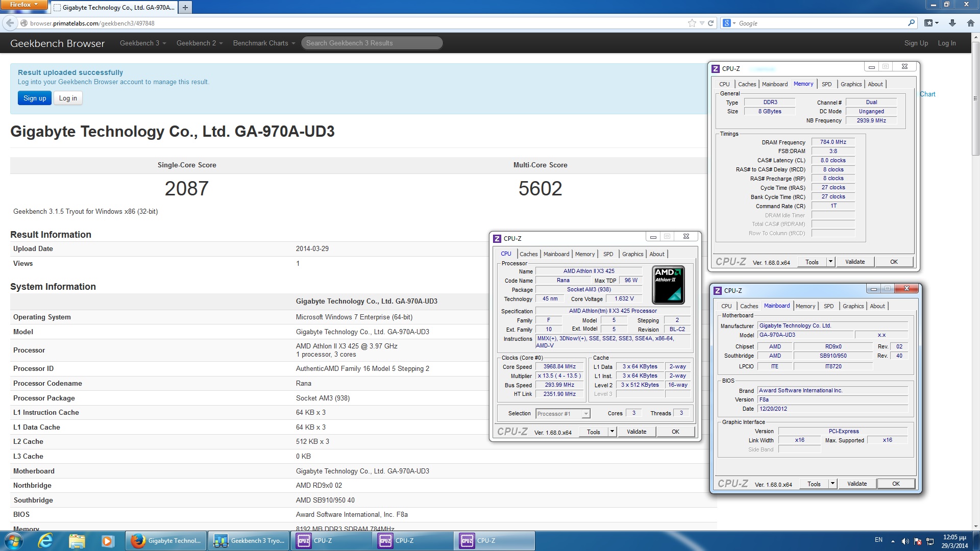Open the Processor #1 selection combo box
The height and width of the screenshot is (551, 980).
pyautogui.click(x=563, y=414)
